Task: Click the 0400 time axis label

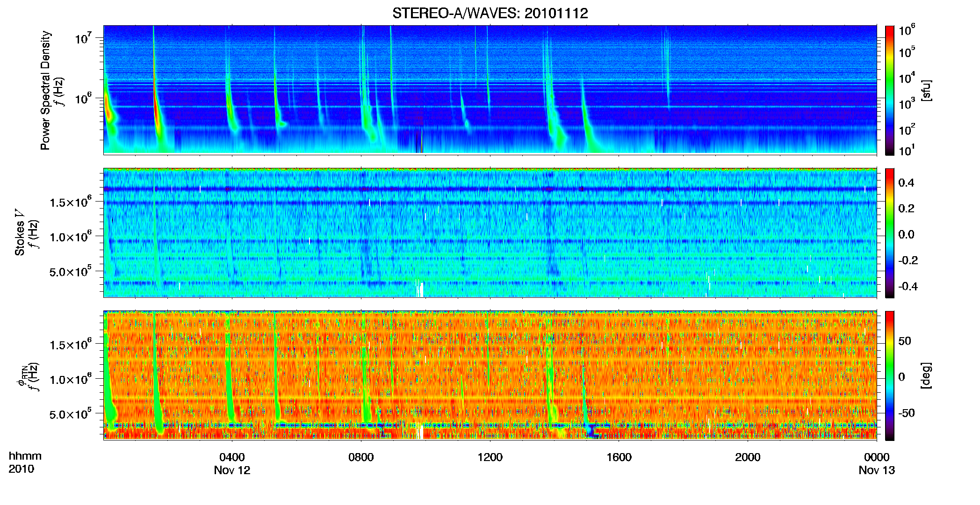Action: tap(232, 457)
